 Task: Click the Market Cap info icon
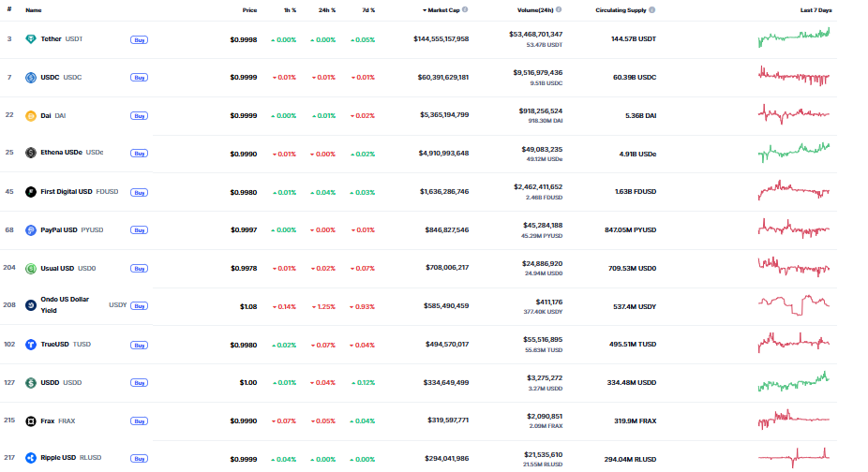[x=465, y=9]
